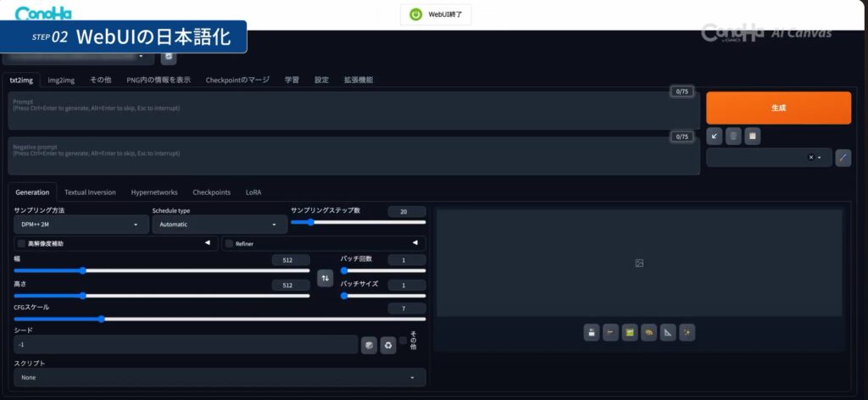Click the Negative prompt text area
868x400 pixels.
354,156
